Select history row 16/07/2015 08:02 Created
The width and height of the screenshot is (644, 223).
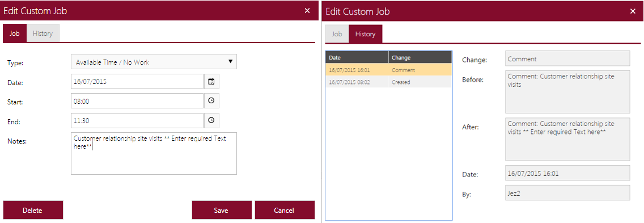388,82
